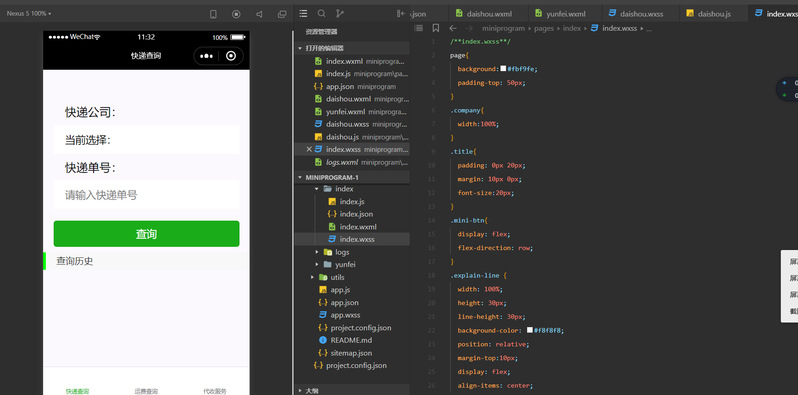Click the pages segment in breadcrumb path
The width and height of the screenshot is (798, 395).
[544, 29]
